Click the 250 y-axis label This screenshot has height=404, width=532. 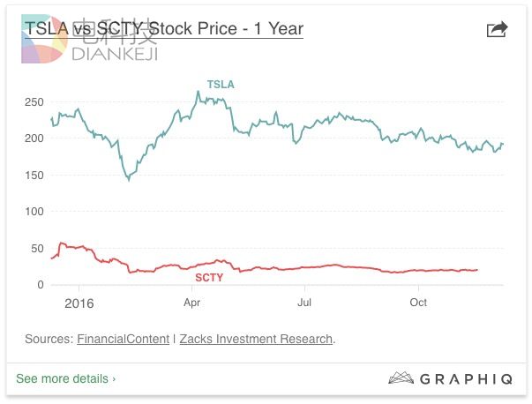tap(34, 102)
